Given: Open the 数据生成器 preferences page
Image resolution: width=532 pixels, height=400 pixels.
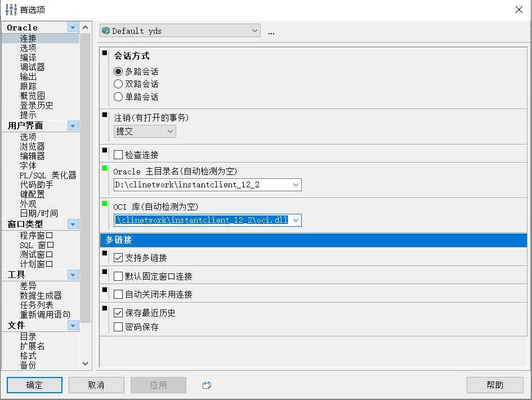Looking at the screenshot, I should (x=41, y=295).
